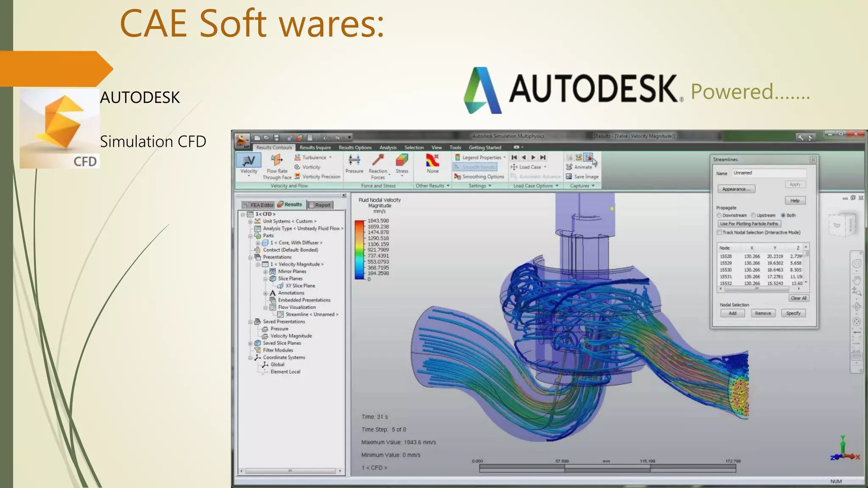868x488 pixels.
Task: Select the Downstream propagate radio button
Action: coord(719,215)
